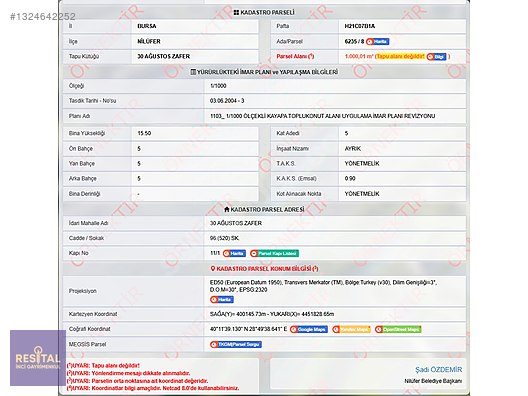Open the blue Google Maps button
Screen dimensions: 528x396
point(309,329)
